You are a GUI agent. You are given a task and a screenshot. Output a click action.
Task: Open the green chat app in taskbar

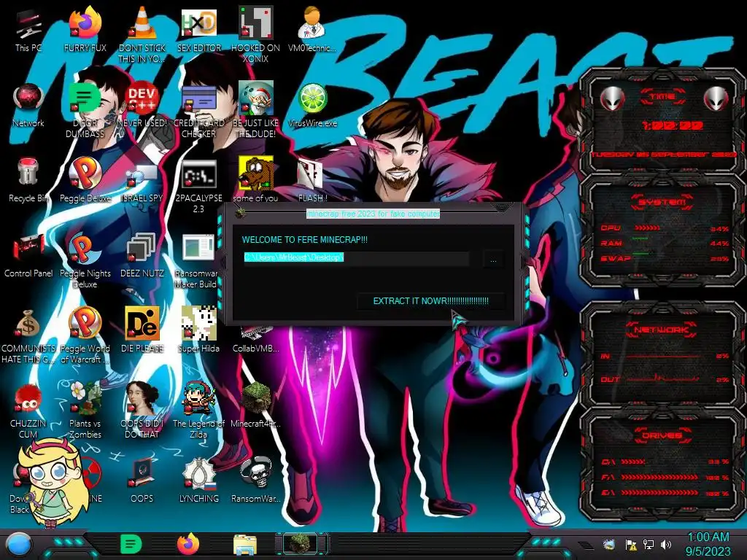(131, 544)
